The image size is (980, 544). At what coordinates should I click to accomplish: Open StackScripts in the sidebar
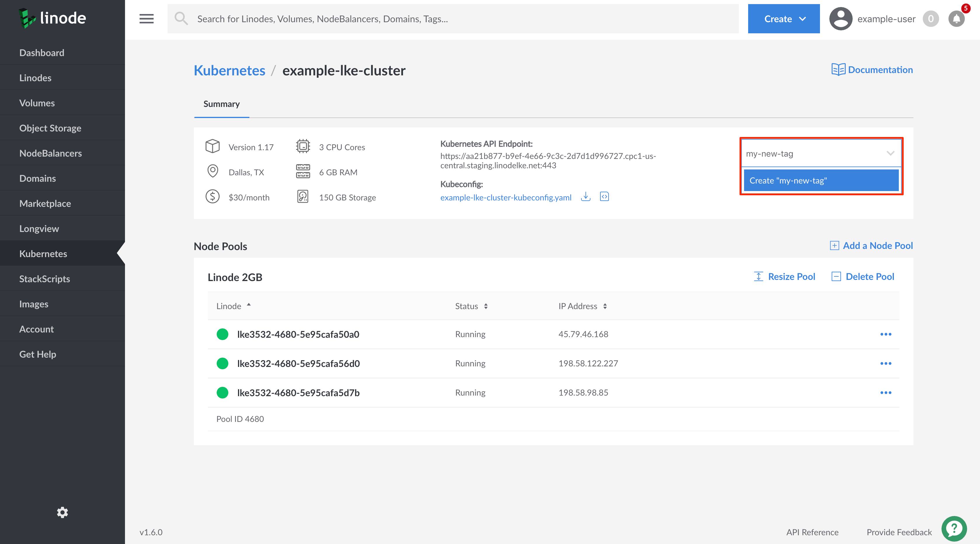[x=44, y=278]
